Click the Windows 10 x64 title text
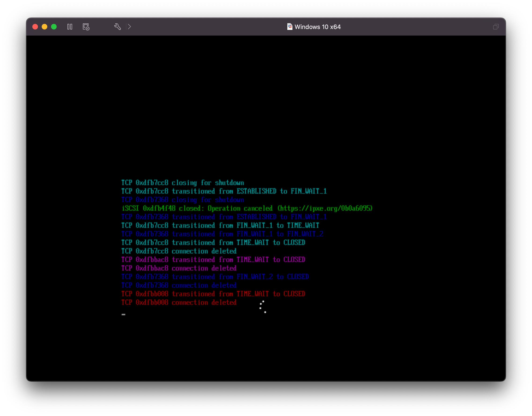 click(318, 26)
